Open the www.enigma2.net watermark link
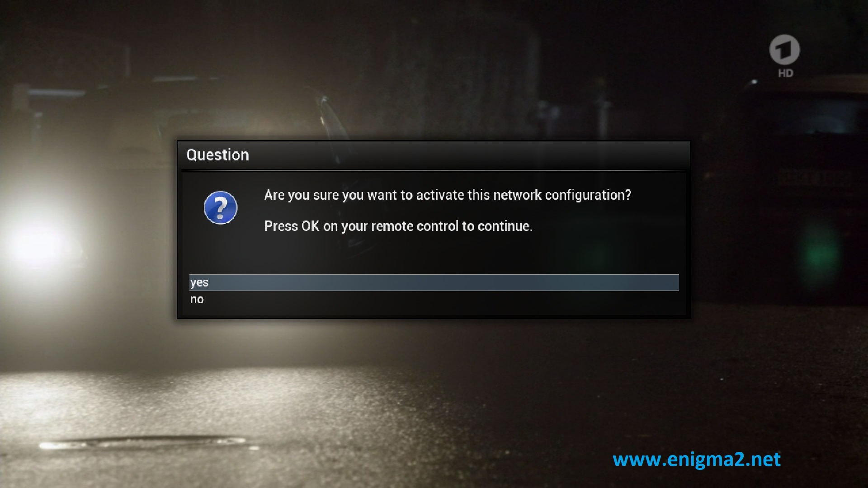 pos(697,460)
